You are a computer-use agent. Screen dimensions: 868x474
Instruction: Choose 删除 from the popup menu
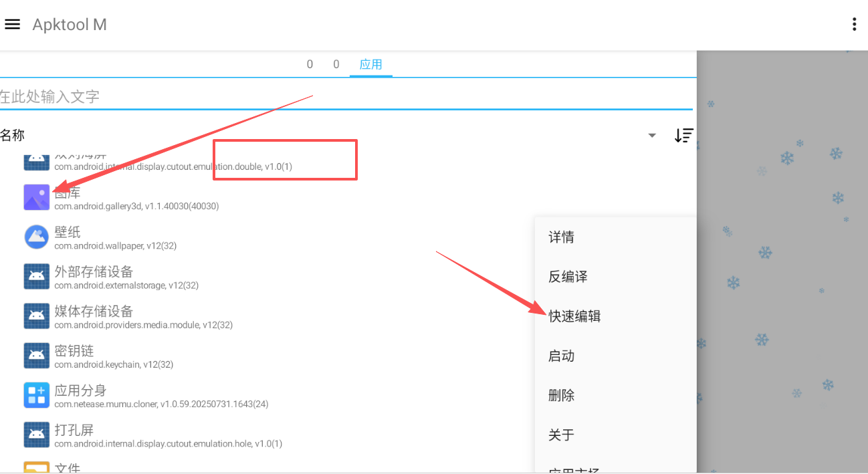pos(561,395)
